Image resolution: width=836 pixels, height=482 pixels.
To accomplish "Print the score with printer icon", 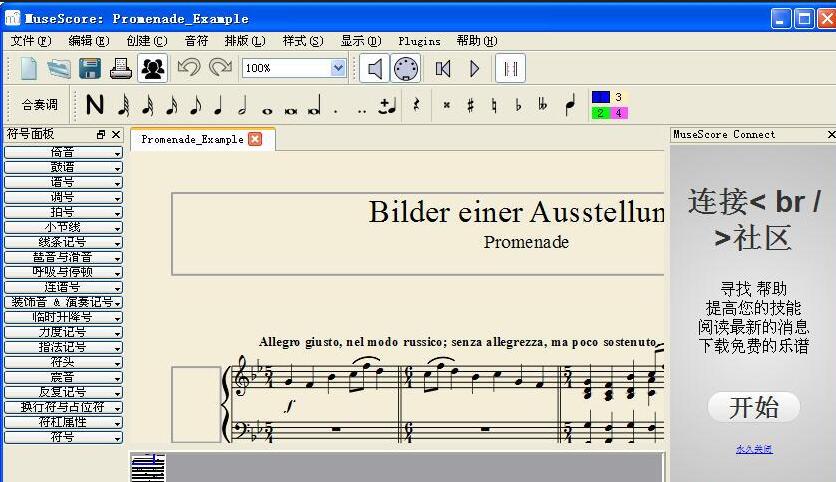I will [x=121, y=68].
